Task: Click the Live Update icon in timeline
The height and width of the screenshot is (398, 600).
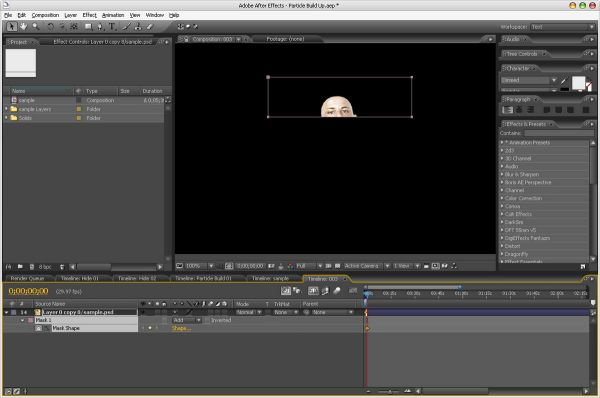Action: coord(286,291)
